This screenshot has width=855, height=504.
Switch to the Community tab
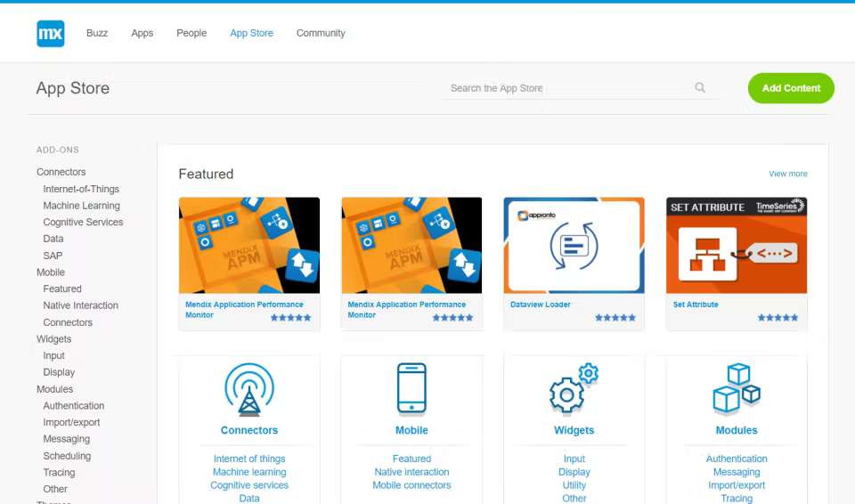(x=321, y=33)
